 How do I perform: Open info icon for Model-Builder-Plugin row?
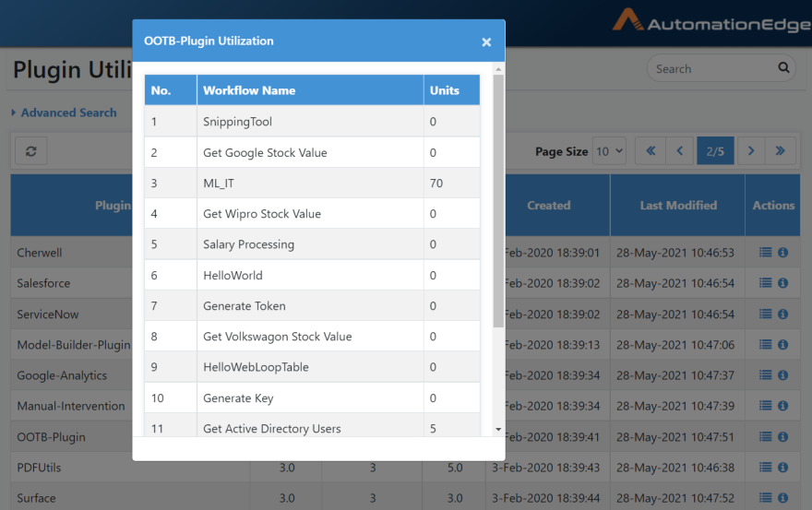(x=783, y=344)
